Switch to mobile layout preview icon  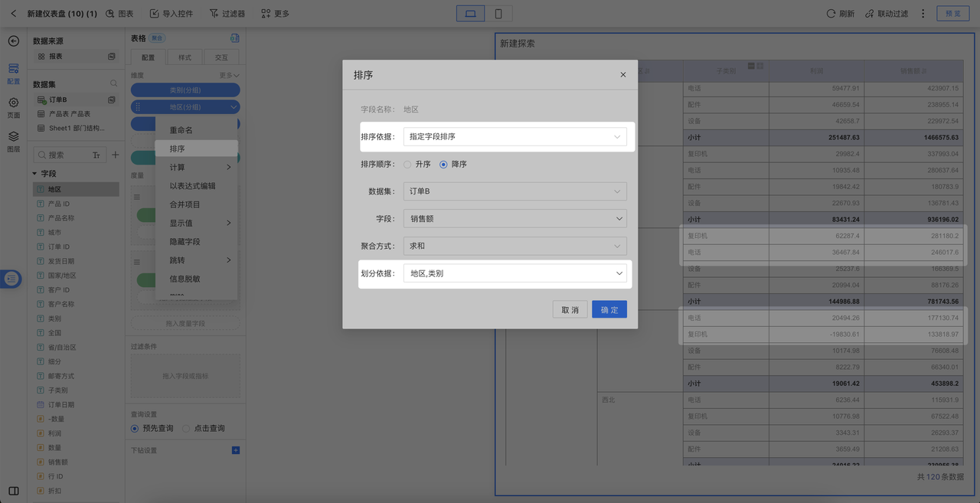pos(498,14)
